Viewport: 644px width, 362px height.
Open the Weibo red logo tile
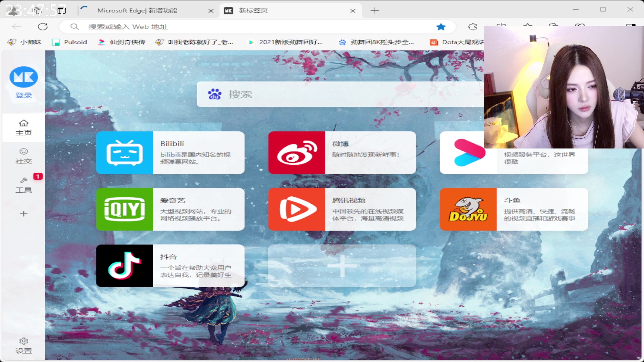[x=297, y=153]
